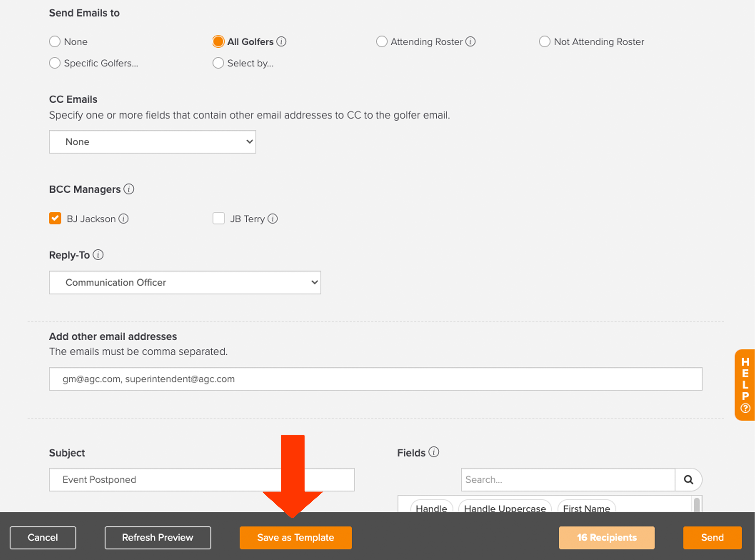Show Reply-To info icon details
Screen dimensions: 755x560
coord(98,255)
